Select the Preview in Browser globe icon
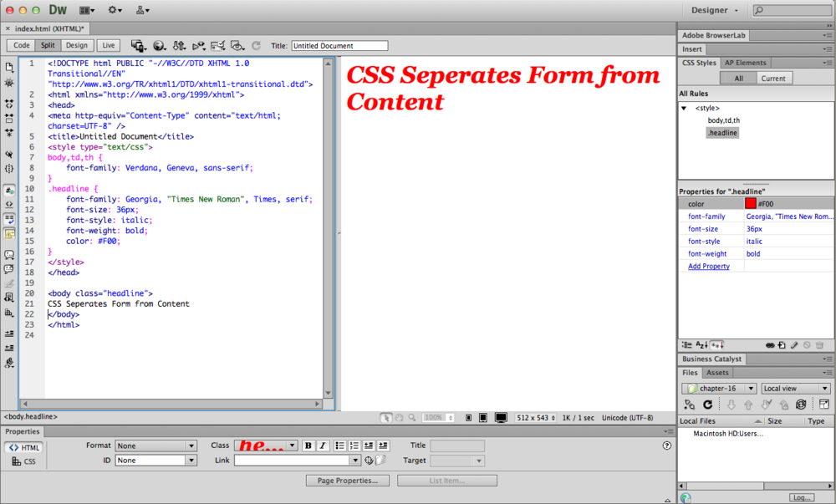 tap(159, 45)
